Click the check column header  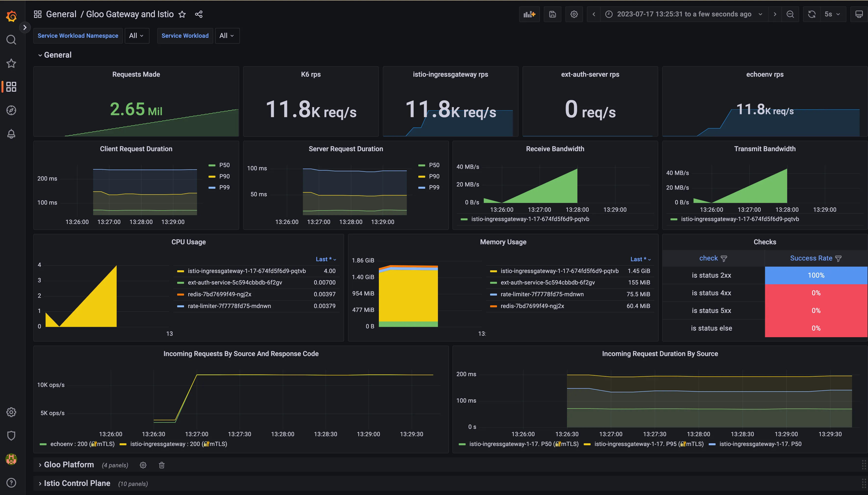click(708, 258)
